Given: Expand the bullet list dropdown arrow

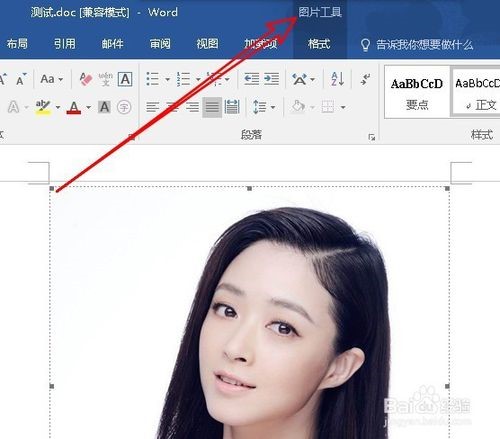Looking at the screenshot, I should coord(168,79).
